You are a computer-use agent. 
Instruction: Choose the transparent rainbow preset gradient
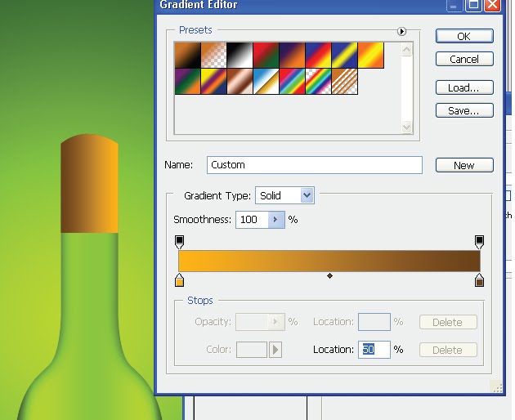(319, 82)
